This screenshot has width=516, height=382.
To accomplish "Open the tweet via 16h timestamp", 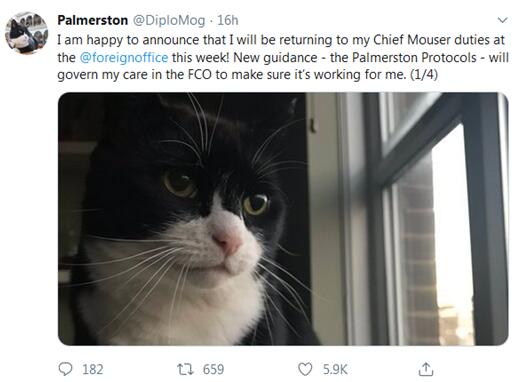I will click(x=228, y=21).
